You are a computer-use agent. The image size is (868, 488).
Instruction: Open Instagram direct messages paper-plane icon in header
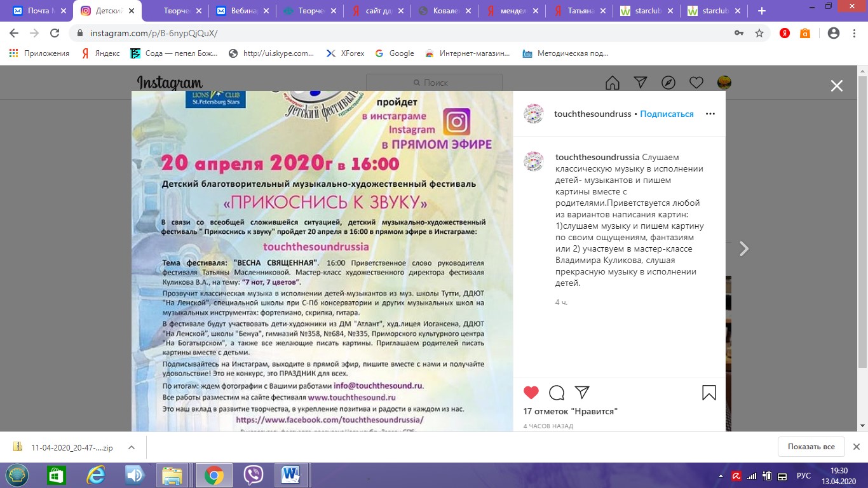[641, 83]
